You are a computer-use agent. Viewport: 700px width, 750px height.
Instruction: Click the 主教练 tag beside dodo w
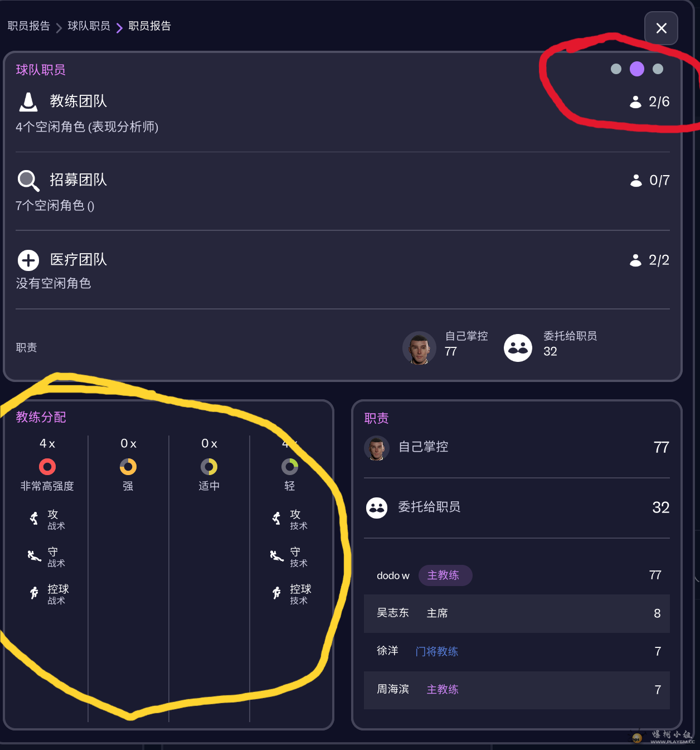444,575
